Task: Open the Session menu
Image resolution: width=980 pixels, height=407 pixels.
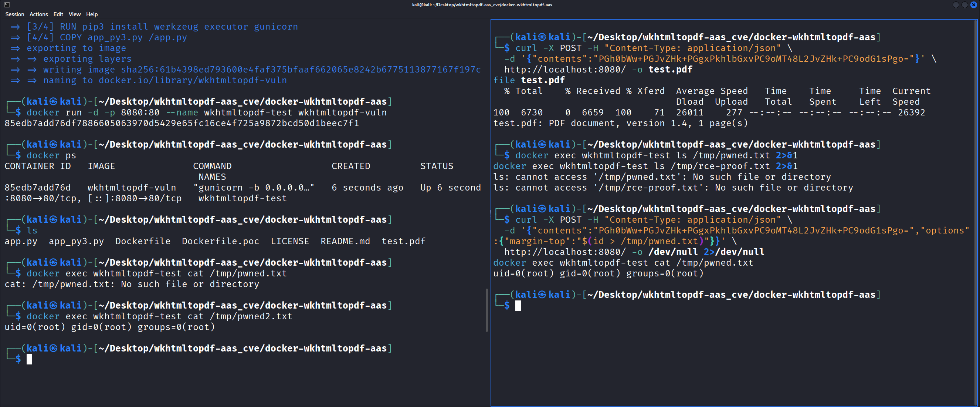Action: coord(14,14)
